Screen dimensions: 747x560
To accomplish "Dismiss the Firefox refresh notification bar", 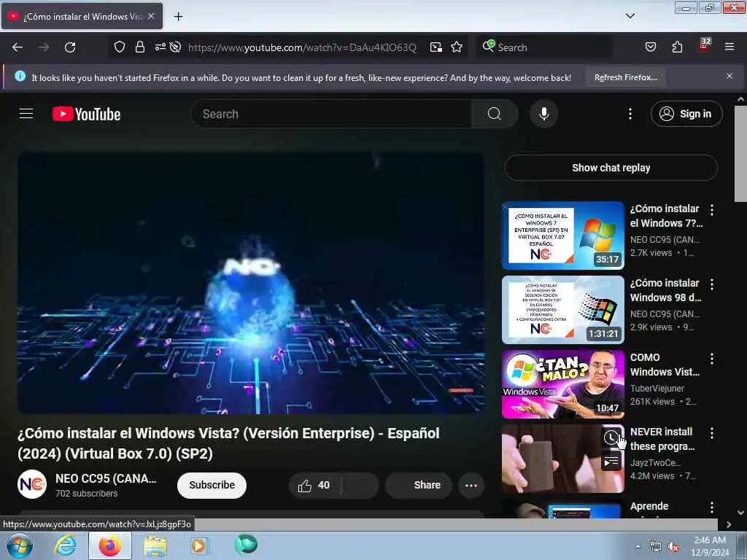I will [x=729, y=76].
